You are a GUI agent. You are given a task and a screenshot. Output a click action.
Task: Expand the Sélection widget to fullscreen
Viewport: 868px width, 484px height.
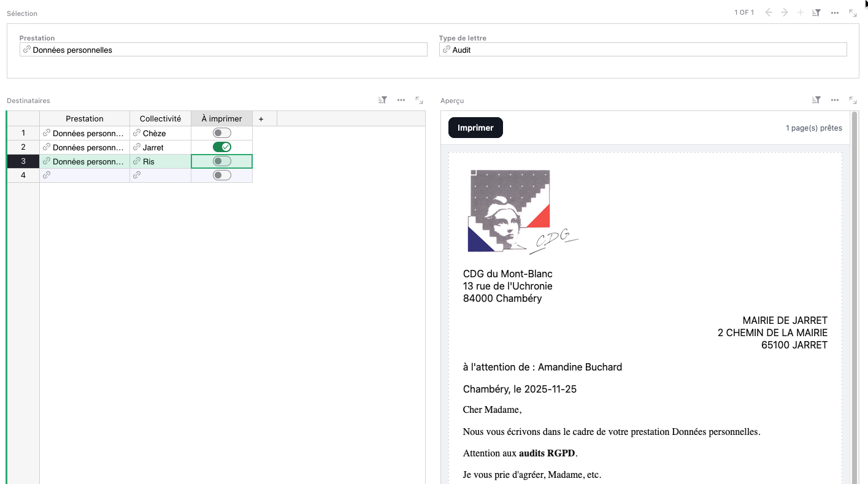tap(853, 13)
